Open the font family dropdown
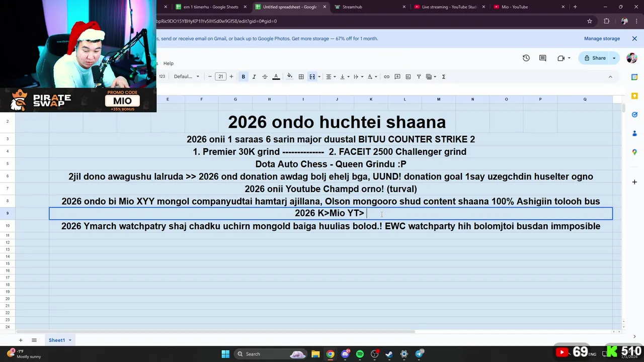 [x=187, y=77]
